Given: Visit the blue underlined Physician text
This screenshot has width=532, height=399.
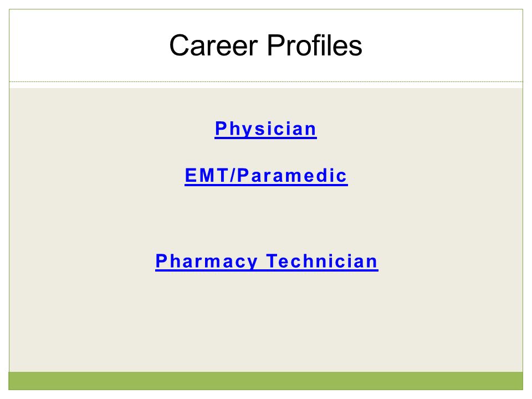Looking at the screenshot, I should pyautogui.click(x=265, y=129).
